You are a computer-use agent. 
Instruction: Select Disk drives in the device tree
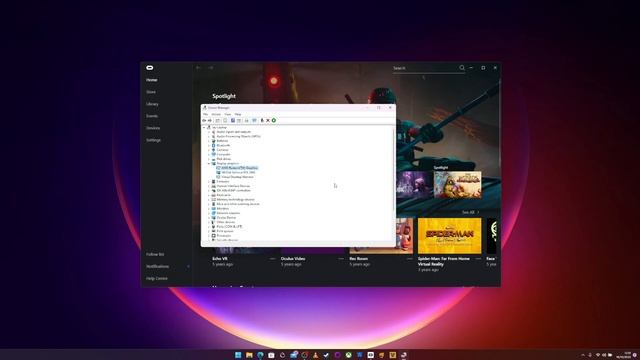pyautogui.click(x=224, y=159)
